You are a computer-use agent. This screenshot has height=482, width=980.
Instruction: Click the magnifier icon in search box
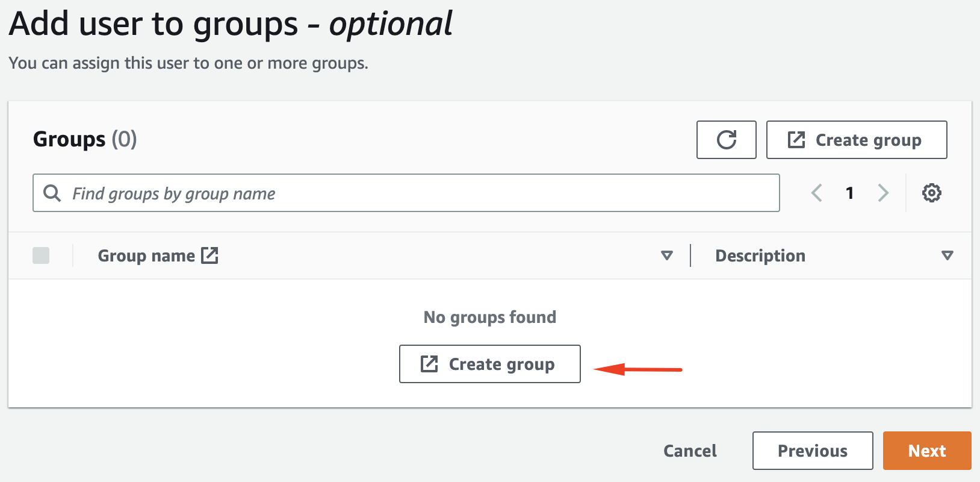click(x=52, y=193)
